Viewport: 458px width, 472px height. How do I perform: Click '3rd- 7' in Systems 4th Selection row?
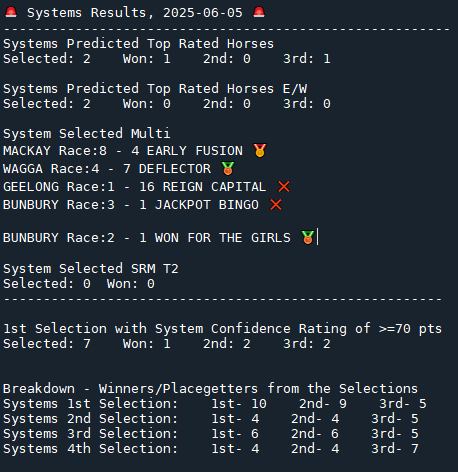[x=395, y=449]
